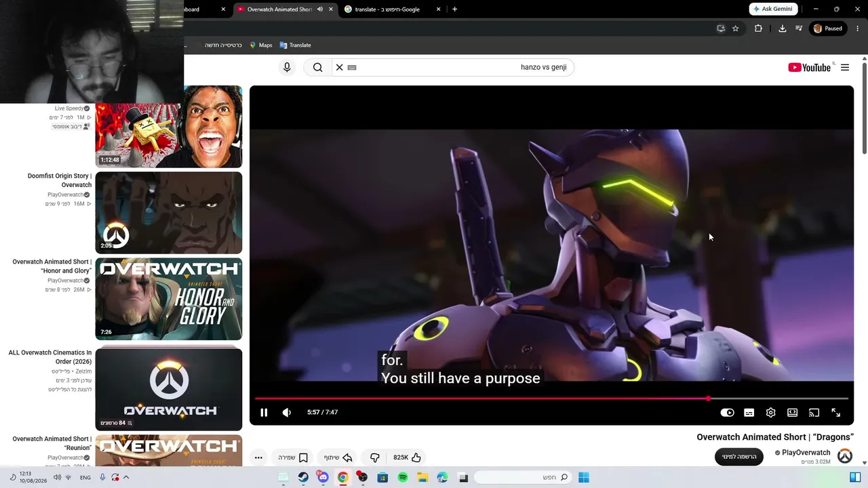The height and width of the screenshot is (488, 868).
Task: Open the Doomfist Origin Story title link
Action: (x=60, y=180)
